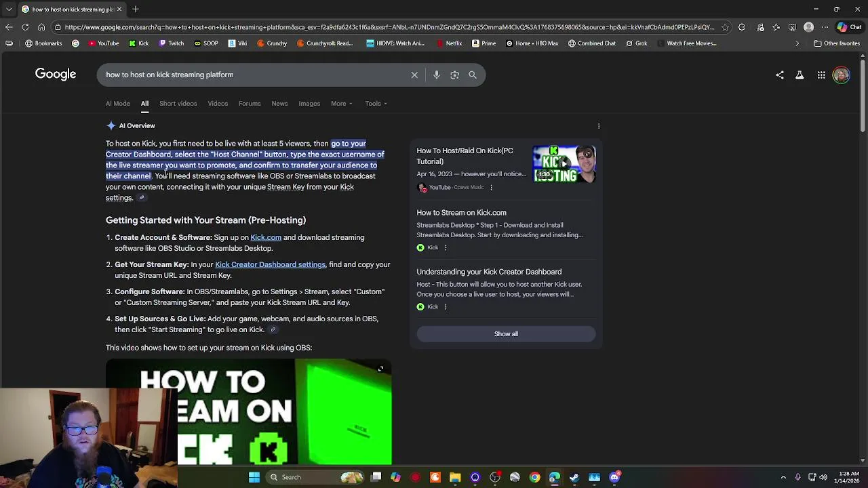Open the Crunchyroll Read bookmark
The width and height of the screenshot is (868, 488).
(x=324, y=43)
